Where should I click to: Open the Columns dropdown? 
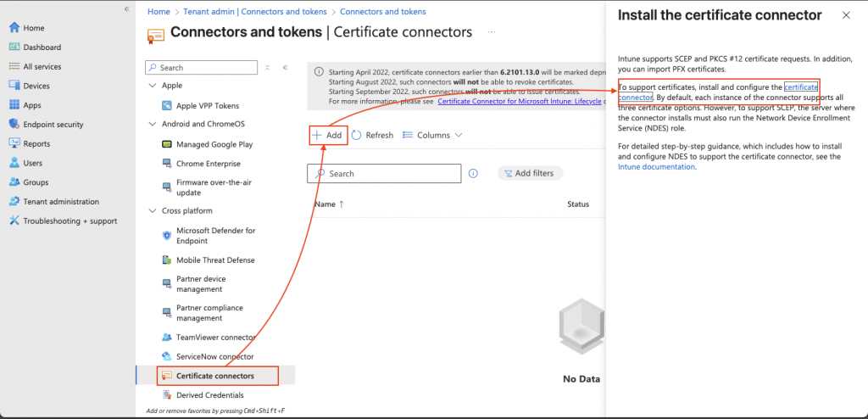[432, 135]
